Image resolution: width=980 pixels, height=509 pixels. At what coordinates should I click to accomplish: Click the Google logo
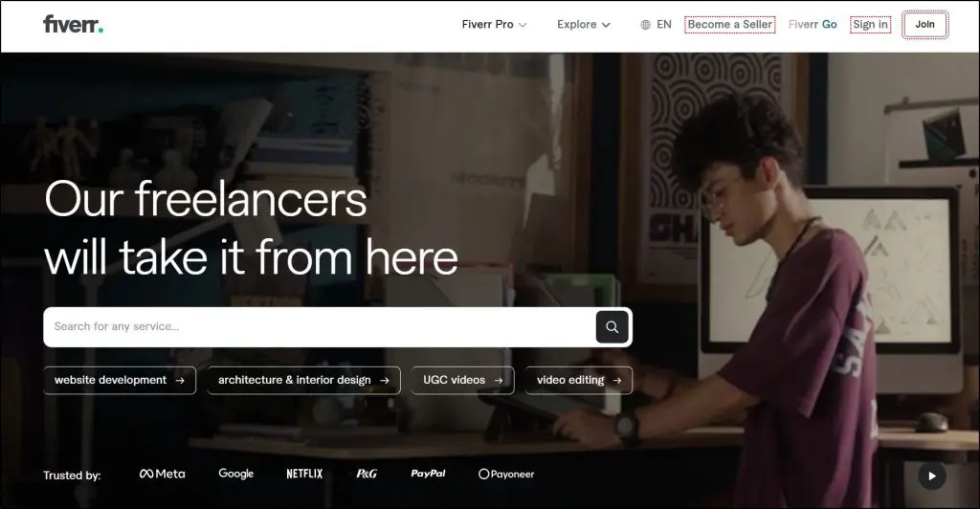click(236, 474)
